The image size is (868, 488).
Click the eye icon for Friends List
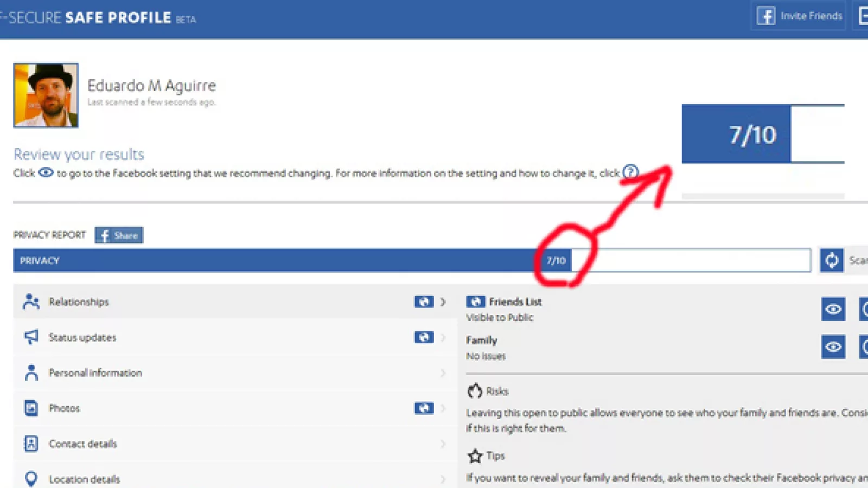[x=833, y=310]
